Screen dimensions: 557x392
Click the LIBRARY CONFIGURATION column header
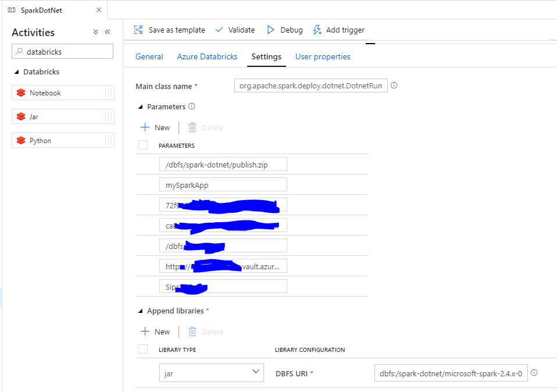[310, 350]
